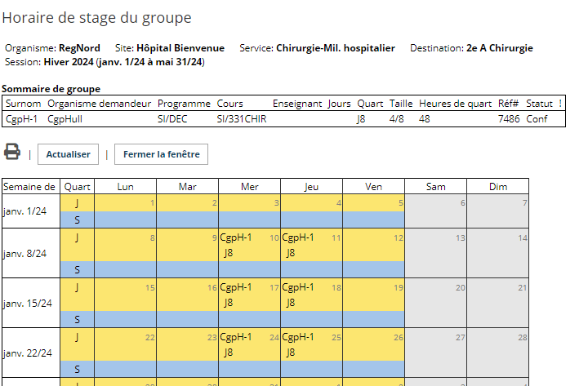
Task: Click Horaire de stage du groupe heading
Action: point(96,18)
